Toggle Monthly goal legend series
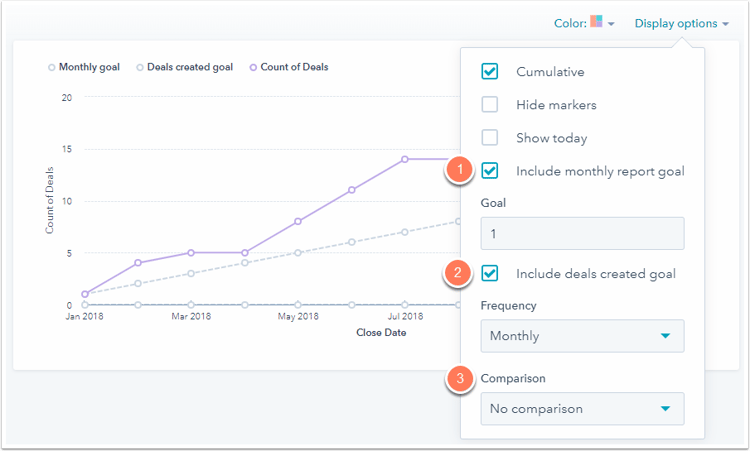Viewport: 750px width, 451px height. point(84,67)
